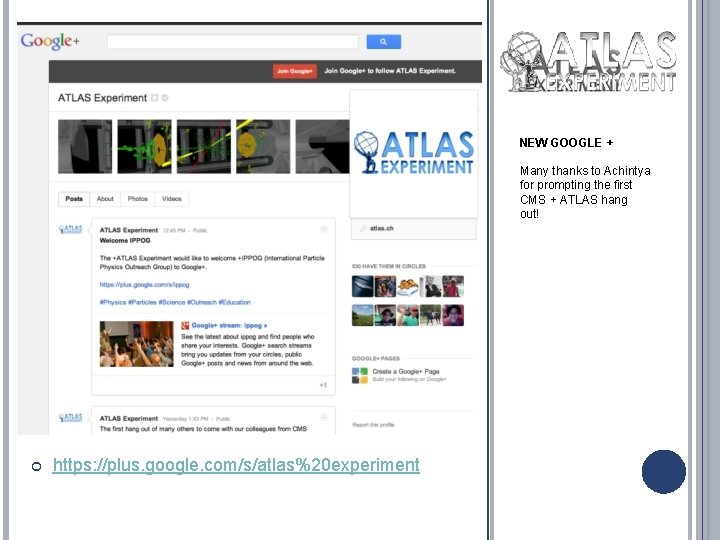Click the audience photo in IPPOG post
Screen dimensions: 720x540
136,344
